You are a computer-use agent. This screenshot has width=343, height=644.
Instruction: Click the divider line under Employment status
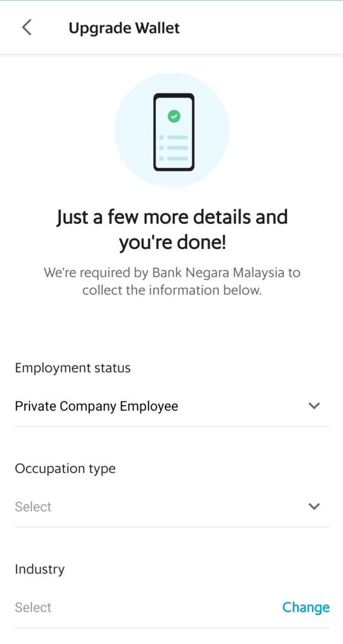point(172,426)
